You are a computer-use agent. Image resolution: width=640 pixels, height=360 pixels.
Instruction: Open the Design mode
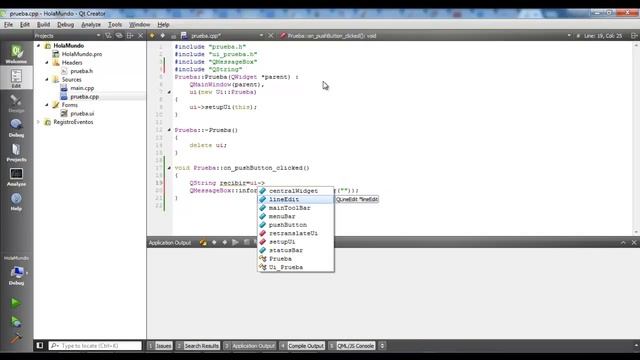16,103
